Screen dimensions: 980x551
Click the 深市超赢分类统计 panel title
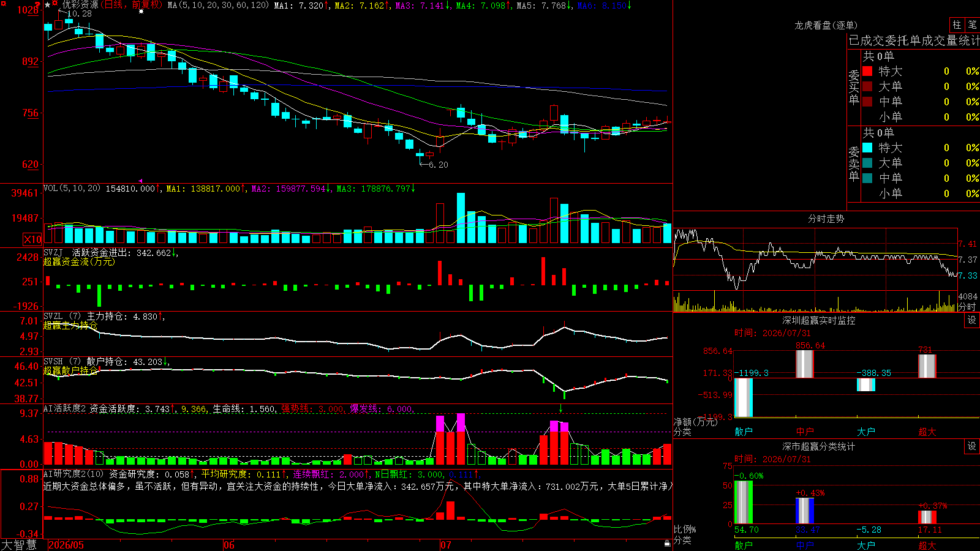[x=818, y=446]
